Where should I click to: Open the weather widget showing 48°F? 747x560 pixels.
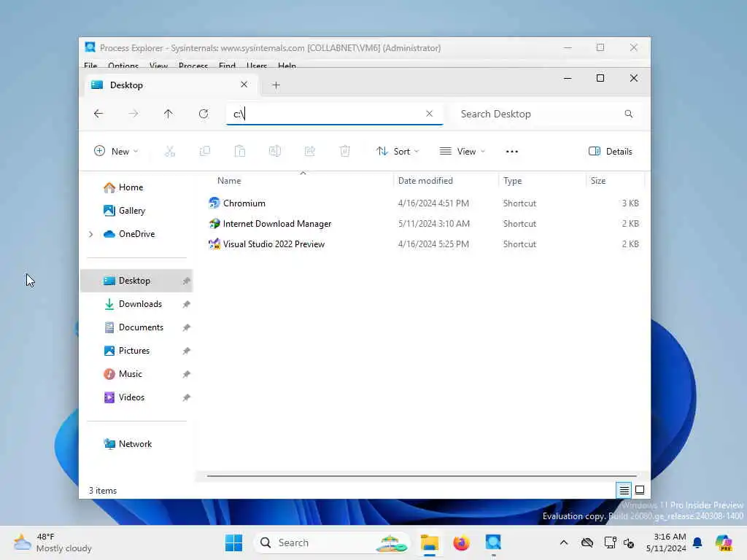[x=53, y=542]
